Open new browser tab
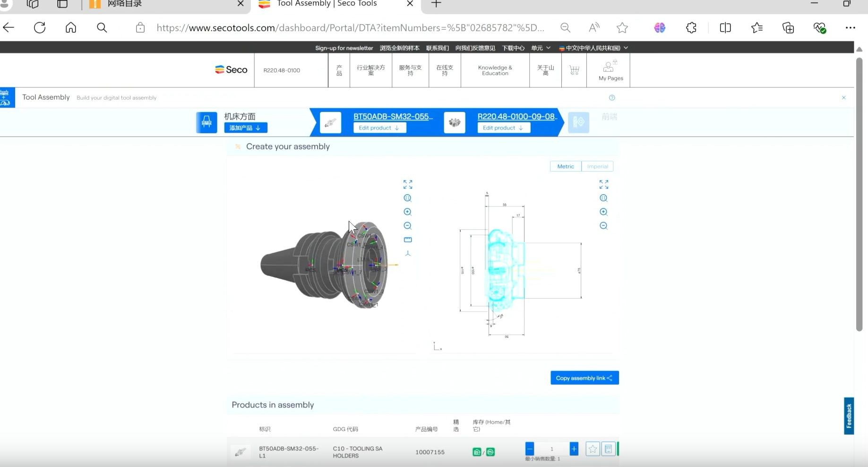 click(436, 4)
